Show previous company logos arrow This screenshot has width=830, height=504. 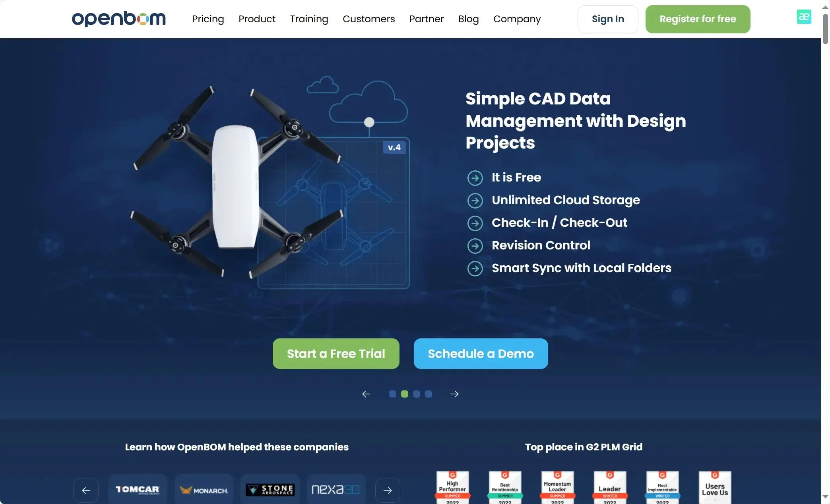(x=86, y=490)
